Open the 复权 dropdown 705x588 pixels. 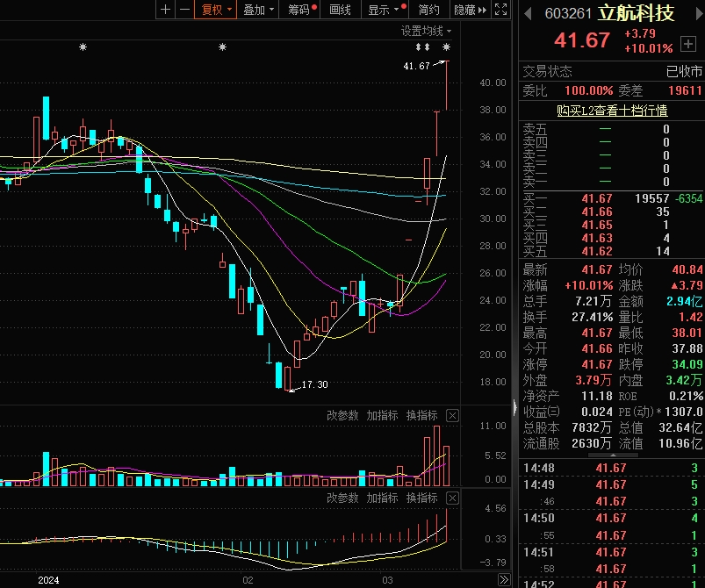coord(216,10)
